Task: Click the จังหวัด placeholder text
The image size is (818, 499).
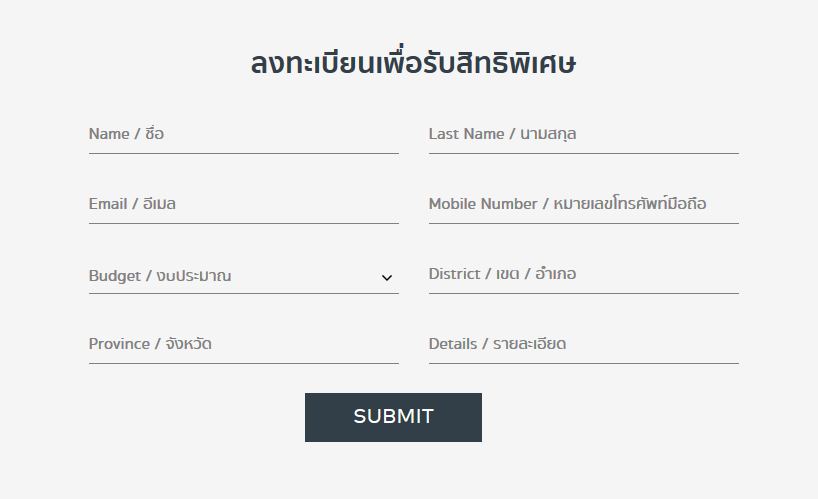Action: tap(188, 344)
